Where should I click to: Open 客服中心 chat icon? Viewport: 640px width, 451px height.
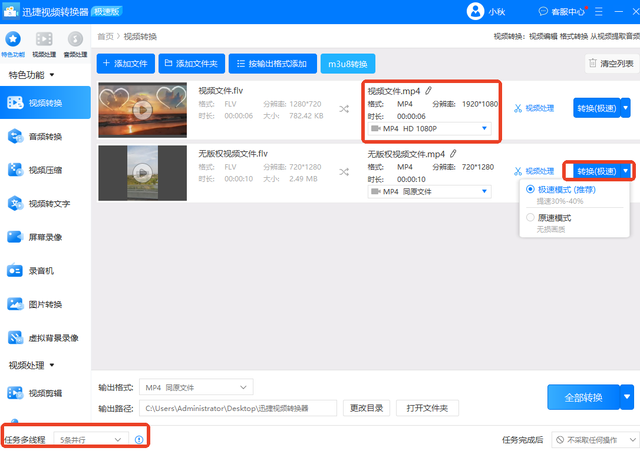[543, 11]
